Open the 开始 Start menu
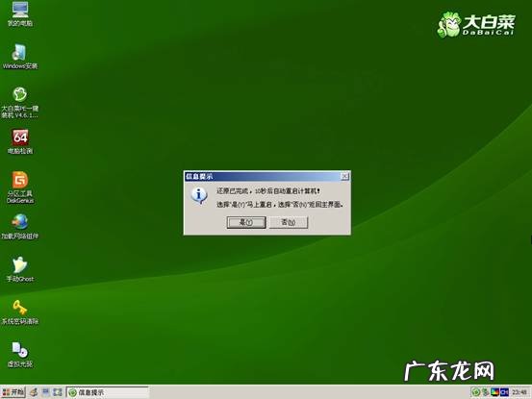The image size is (532, 399). point(13,392)
